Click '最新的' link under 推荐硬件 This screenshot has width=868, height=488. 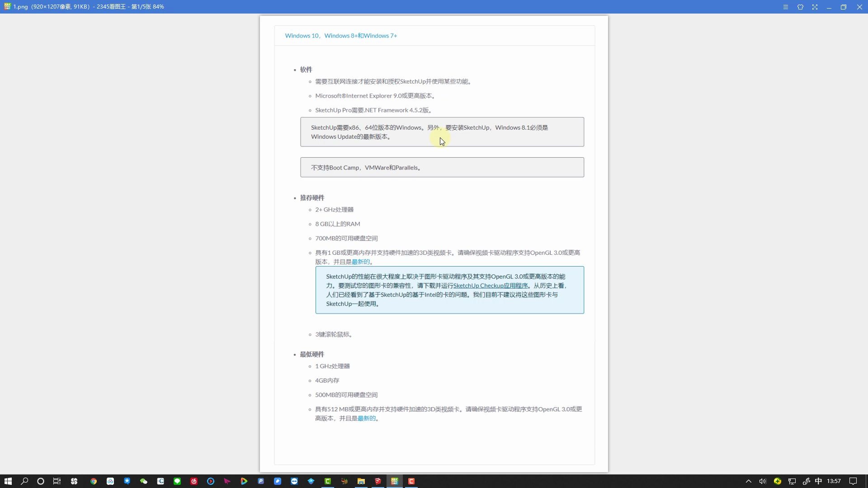point(361,262)
